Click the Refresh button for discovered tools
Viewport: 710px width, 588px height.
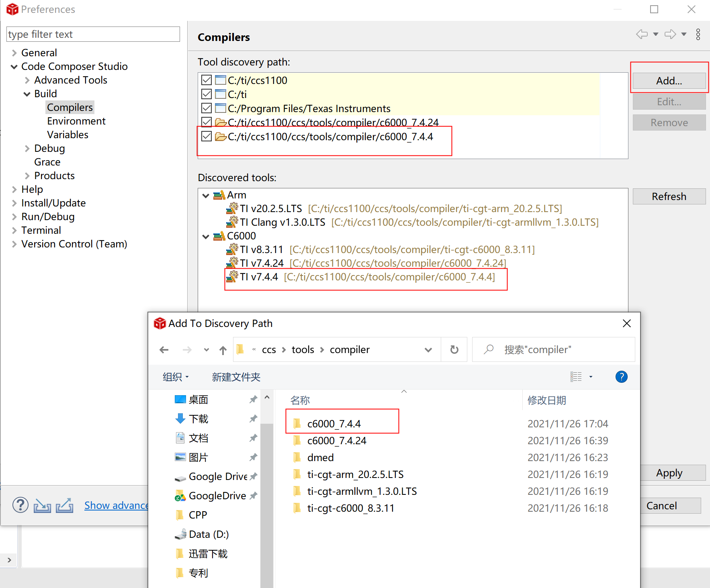click(669, 196)
